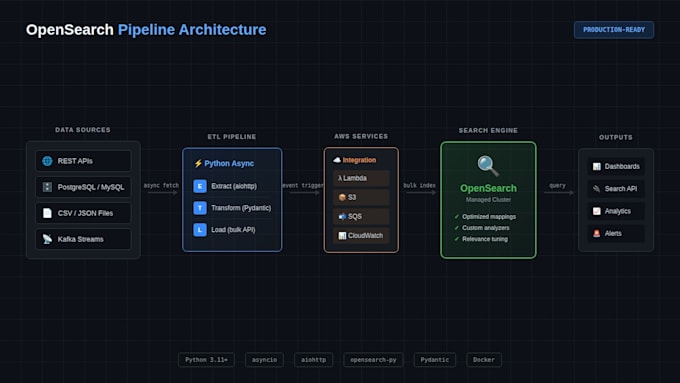Click the DATA SOURCES column header
This screenshot has height=383, width=680.
tap(83, 130)
